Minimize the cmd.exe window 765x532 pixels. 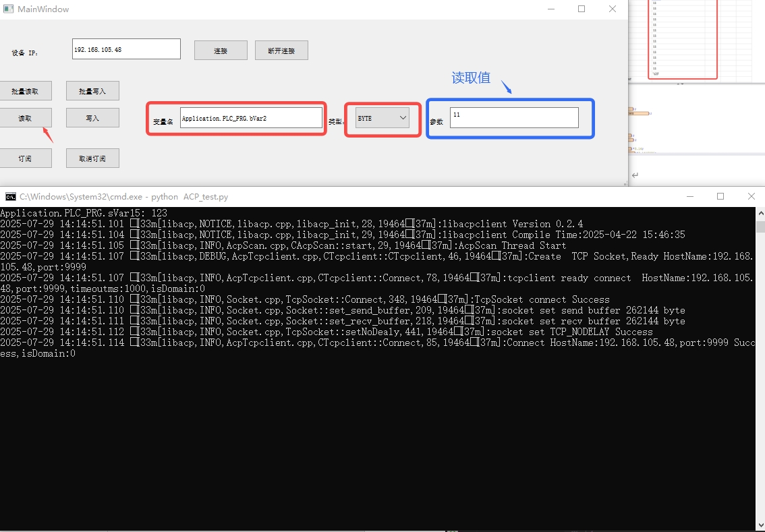point(690,196)
